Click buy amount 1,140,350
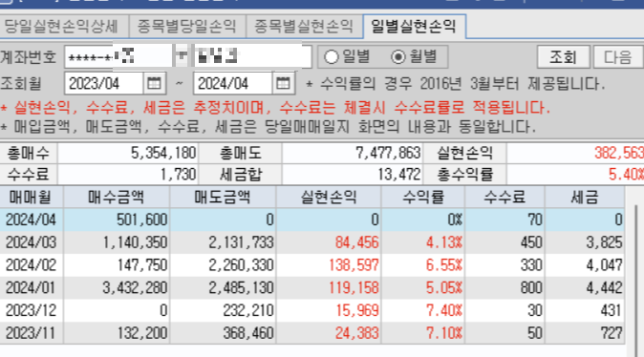This screenshot has height=357, width=644. 135,242
